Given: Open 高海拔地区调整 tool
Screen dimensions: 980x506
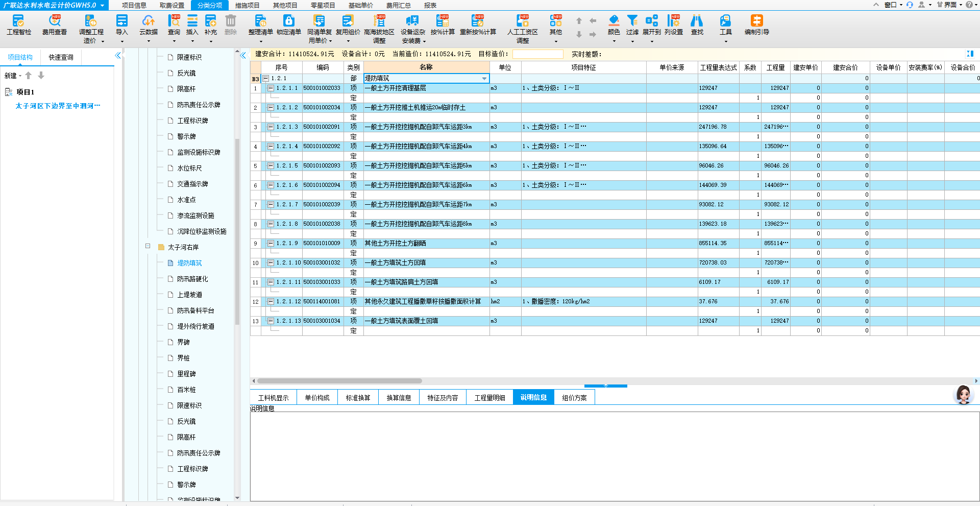Looking at the screenshot, I should point(379,29).
